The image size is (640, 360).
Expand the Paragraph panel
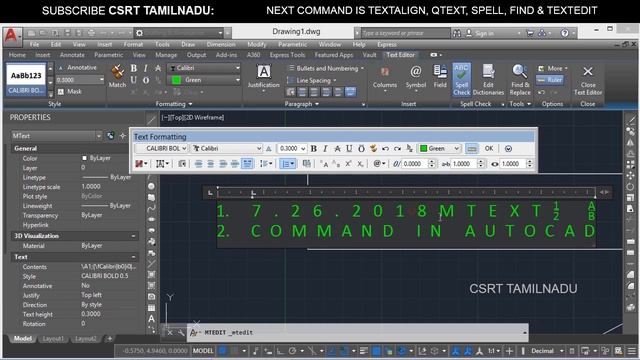(x=302, y=104)
